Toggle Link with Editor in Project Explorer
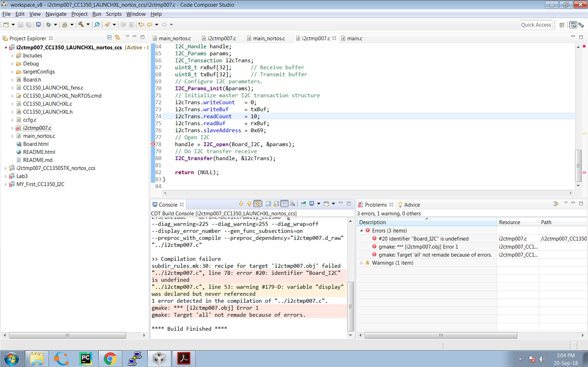This screenshot has width=588, height=367. tap(118, 37)
